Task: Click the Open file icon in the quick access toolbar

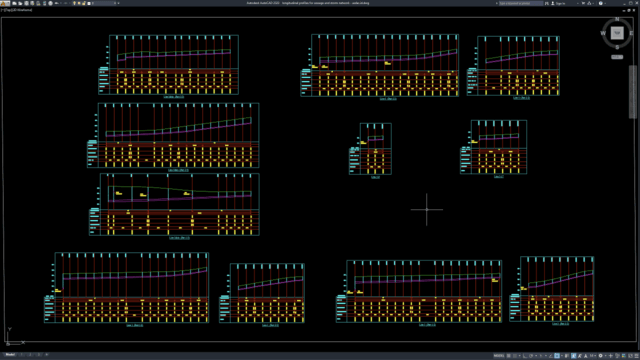Action: pos(20,3)
